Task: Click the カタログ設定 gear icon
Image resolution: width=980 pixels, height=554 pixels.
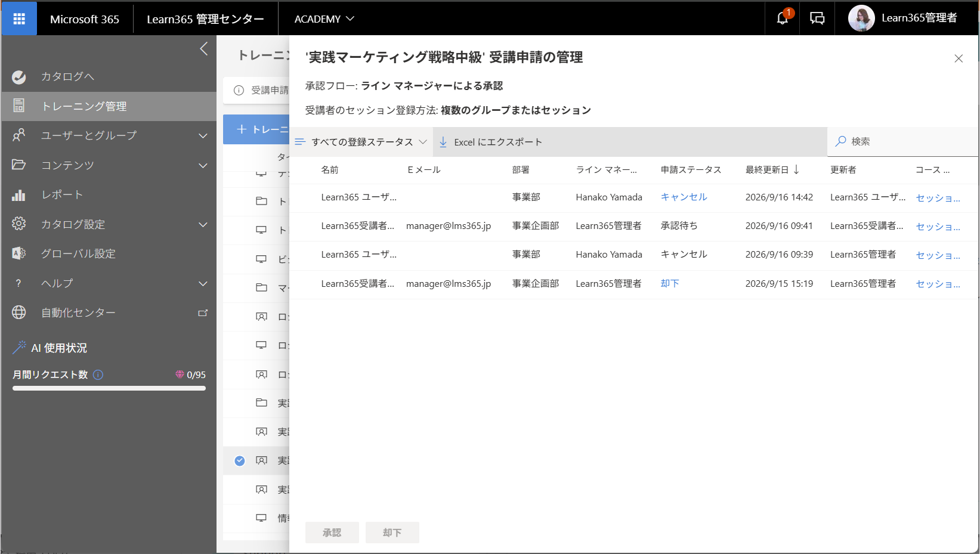Action: [x=19, y=224]
